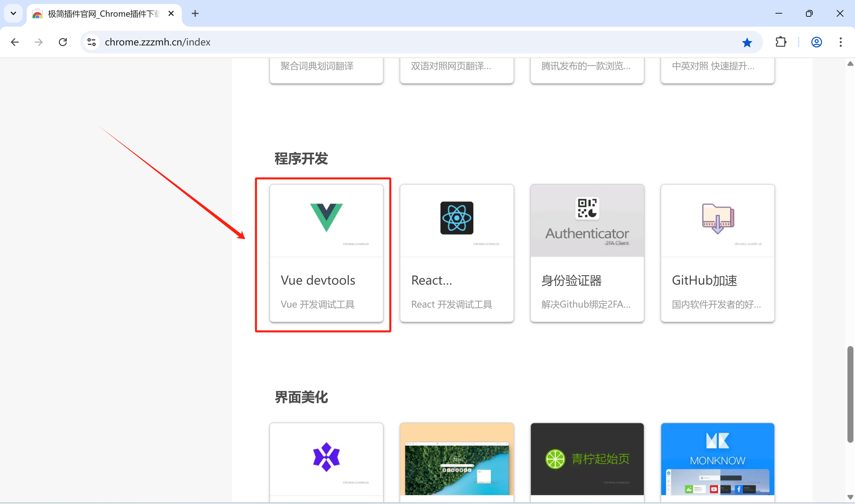Click the vertical scrollbar thumb
Viewport: 855px width, 504px height.
coord(850,394)
